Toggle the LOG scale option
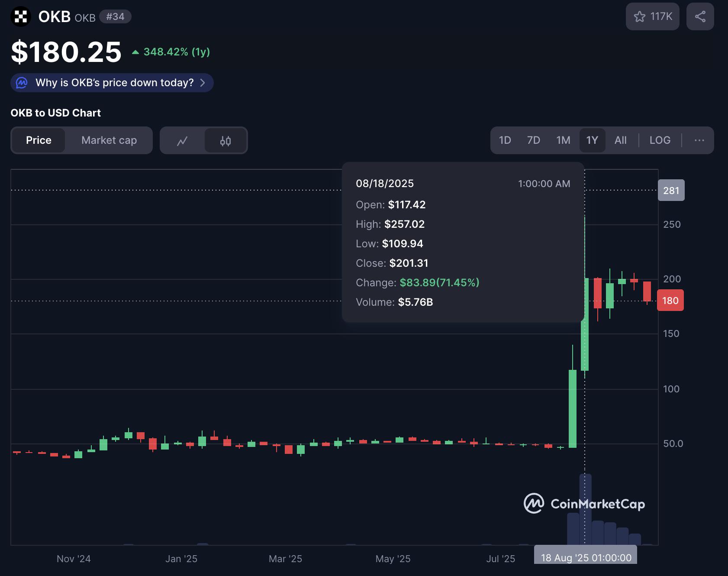Screen dimensions: 728x576 click(x=660, y=140)
